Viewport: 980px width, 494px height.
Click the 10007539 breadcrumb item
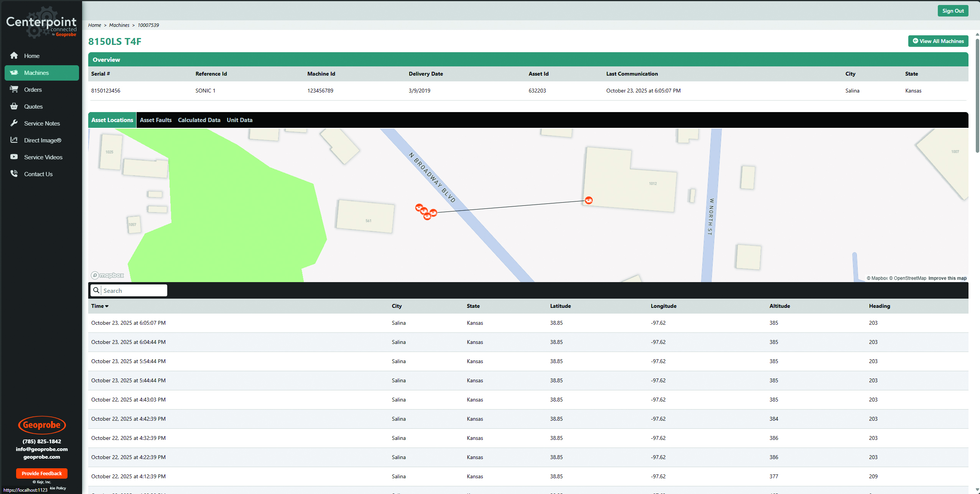click(x=148, y=25)
